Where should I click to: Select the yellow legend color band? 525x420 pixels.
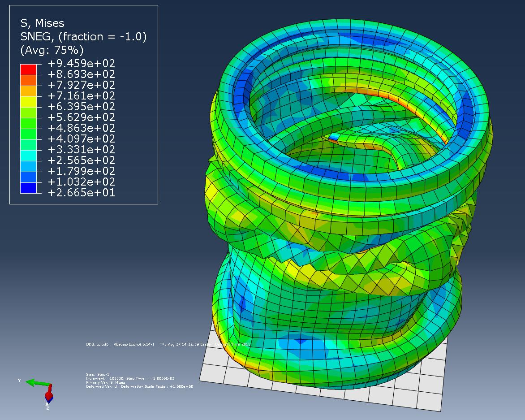tap(29, 102)
